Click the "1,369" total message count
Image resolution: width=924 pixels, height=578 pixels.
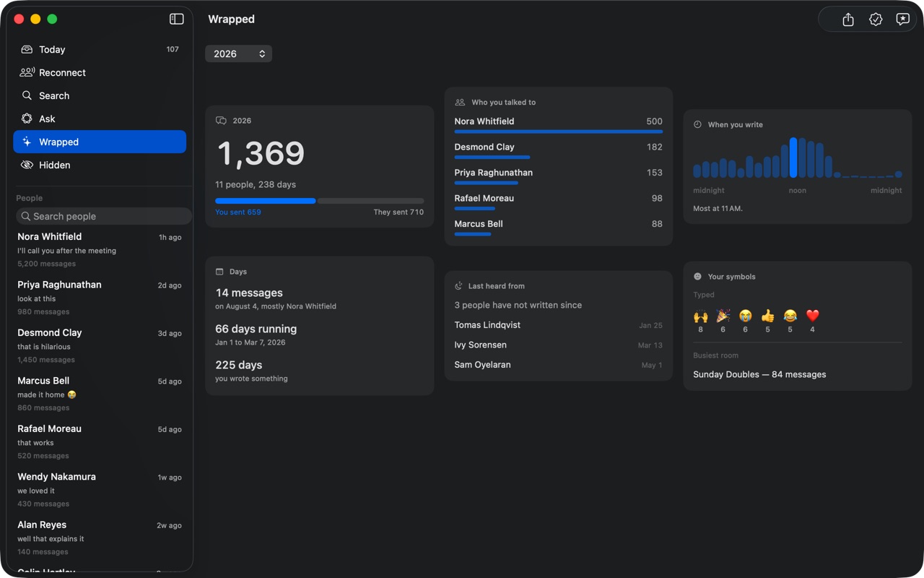click(x=261, y=153)
